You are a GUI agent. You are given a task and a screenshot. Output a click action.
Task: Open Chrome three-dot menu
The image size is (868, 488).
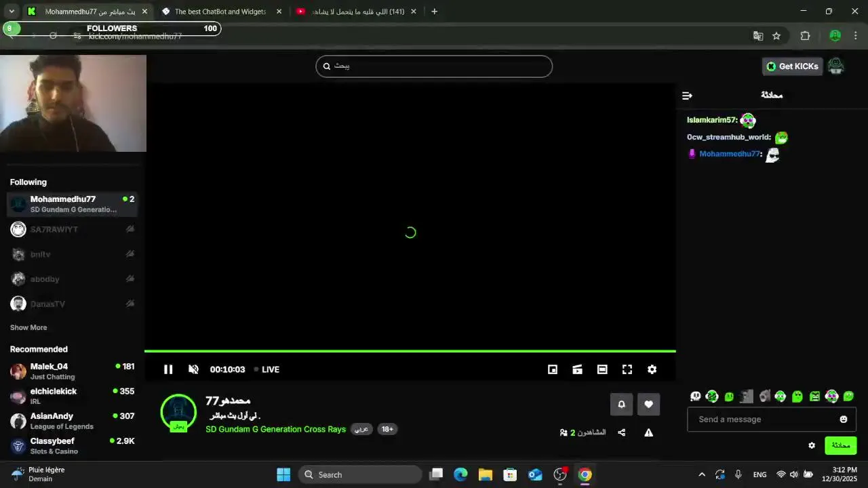[857, 36]
